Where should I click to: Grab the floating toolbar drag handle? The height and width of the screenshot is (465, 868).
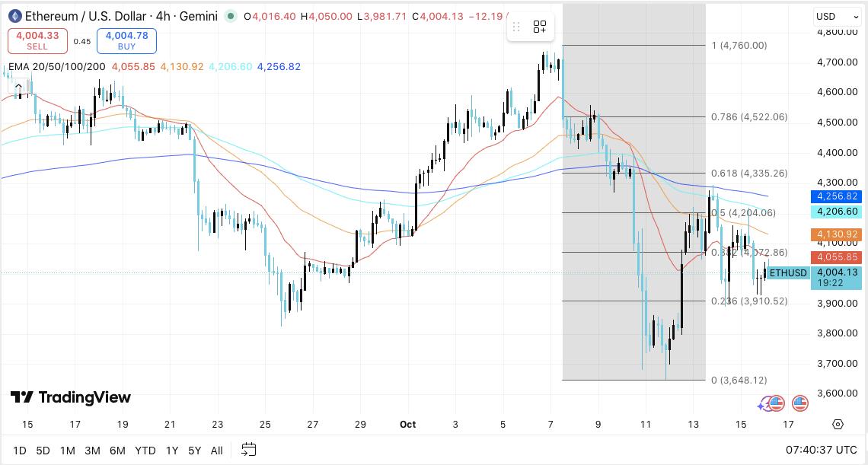point(516,27)
